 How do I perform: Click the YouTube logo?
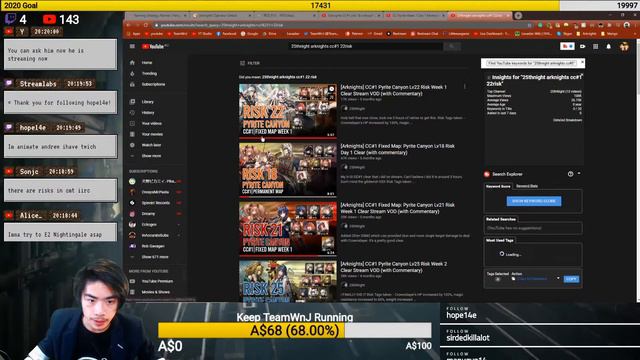[x=153, y=47]
